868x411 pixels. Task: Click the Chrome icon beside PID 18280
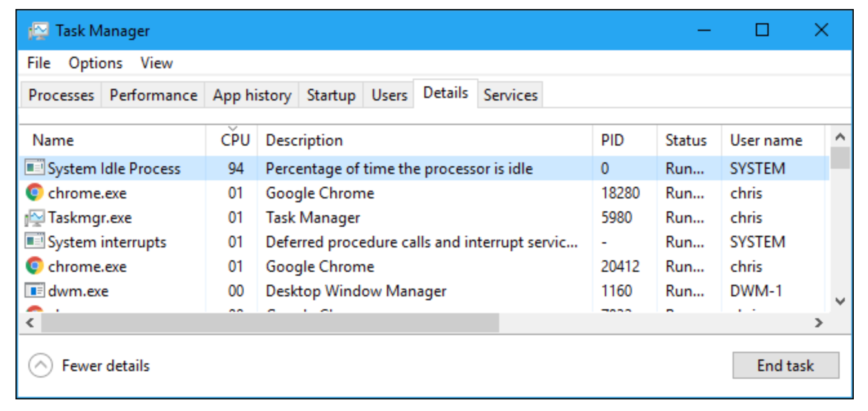35,193
